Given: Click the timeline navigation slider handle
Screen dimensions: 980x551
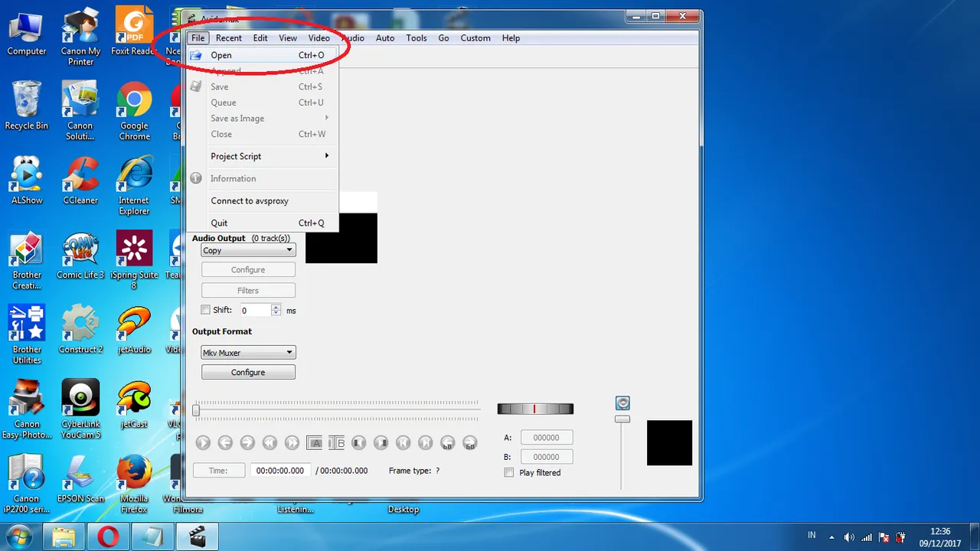Looking at the screenshot, I should click(196, 411).
